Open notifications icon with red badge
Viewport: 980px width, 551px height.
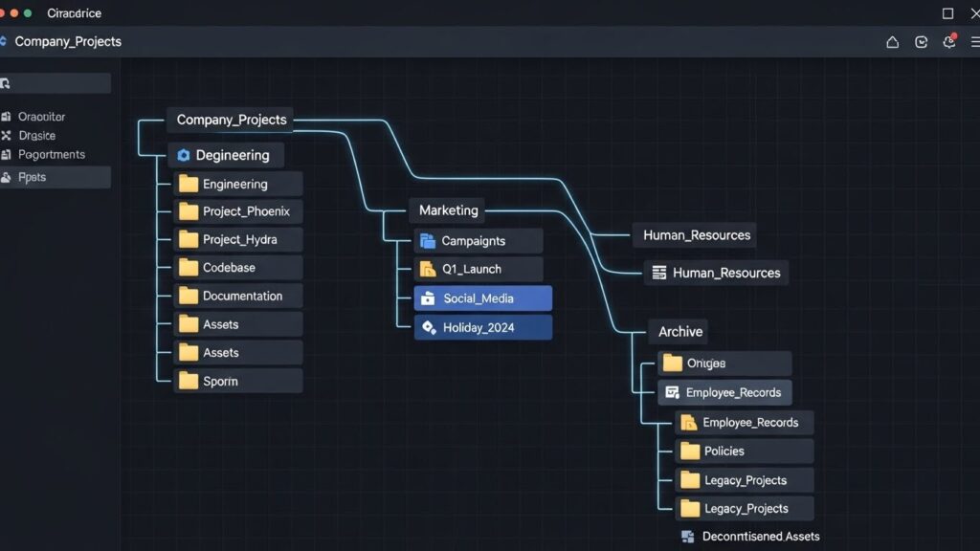[x=948, y=42]
